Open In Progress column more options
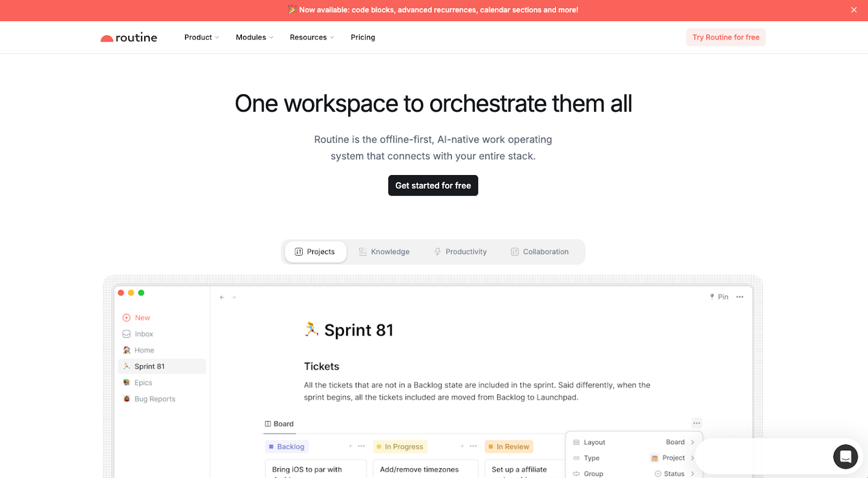868x478 pixels. tap(473, 446)
